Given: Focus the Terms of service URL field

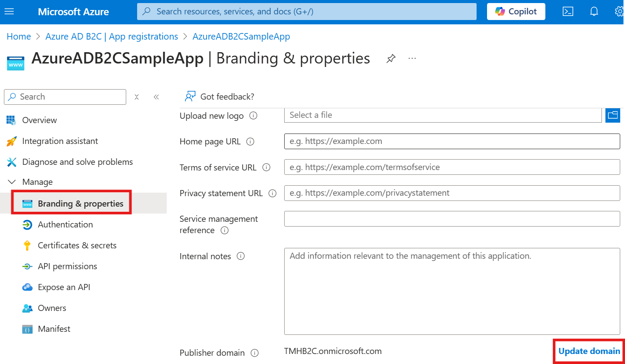Looking at the screenshot, I should [452, 167].
